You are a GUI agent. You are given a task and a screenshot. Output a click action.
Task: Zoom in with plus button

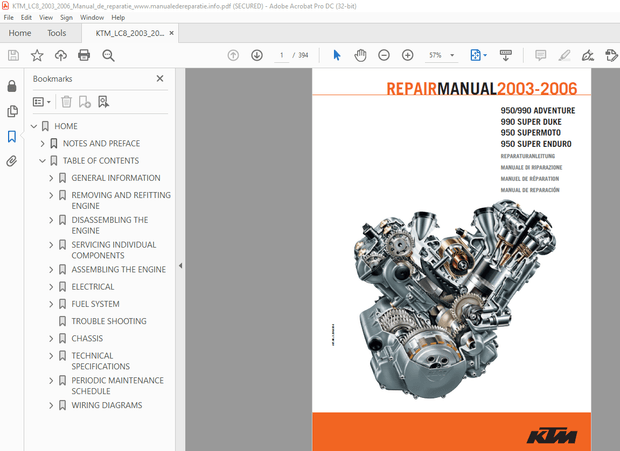coord(407,55)
